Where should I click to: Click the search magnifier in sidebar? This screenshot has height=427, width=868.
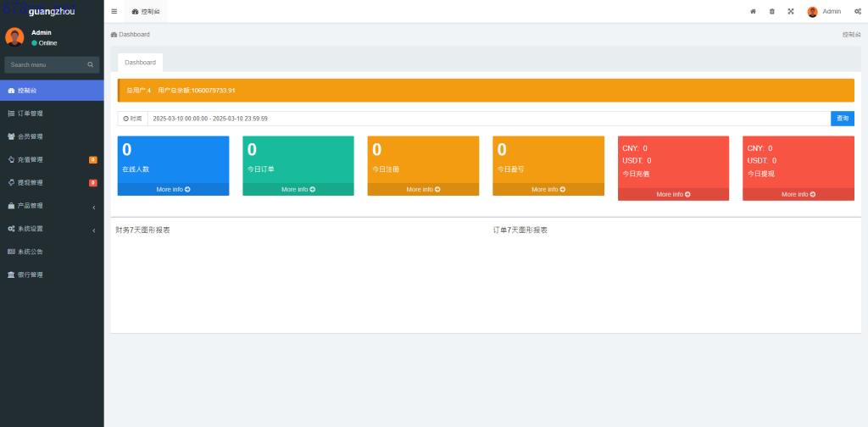(90, 64)
